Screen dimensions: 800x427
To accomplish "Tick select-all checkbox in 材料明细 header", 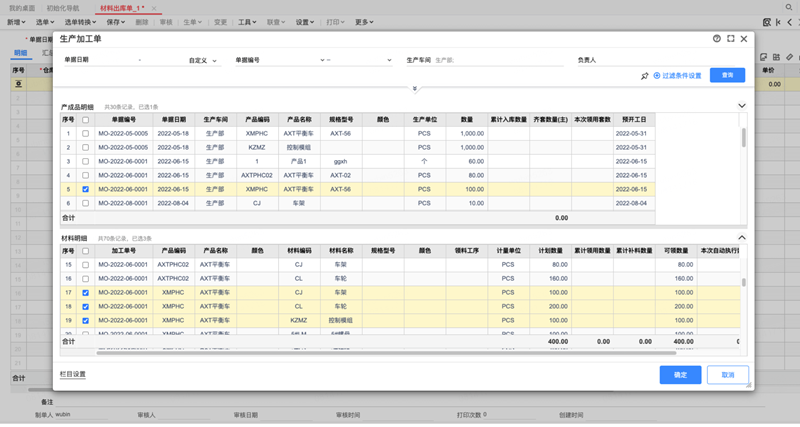I will click(x=85, y=251).
